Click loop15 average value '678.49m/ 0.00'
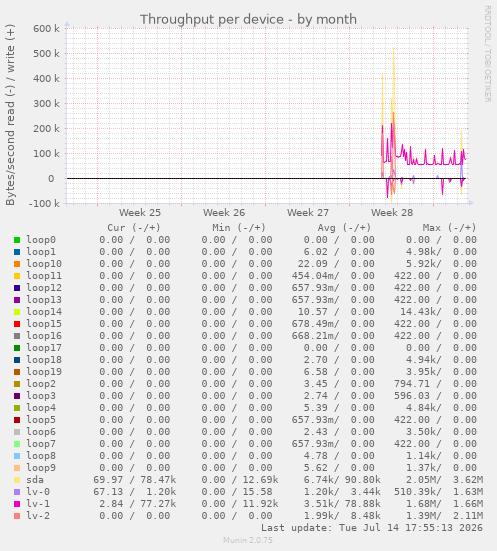The height and width of the screenshot is (551, 497). 333,324
